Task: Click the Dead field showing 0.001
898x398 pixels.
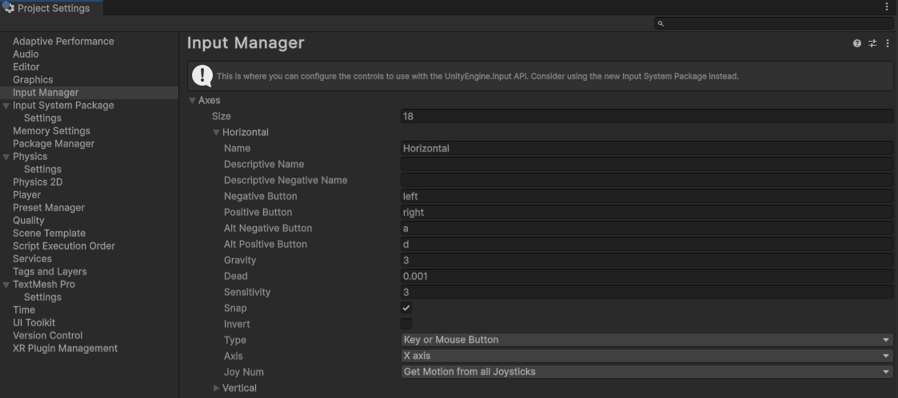Action: [x=647, y=277]
